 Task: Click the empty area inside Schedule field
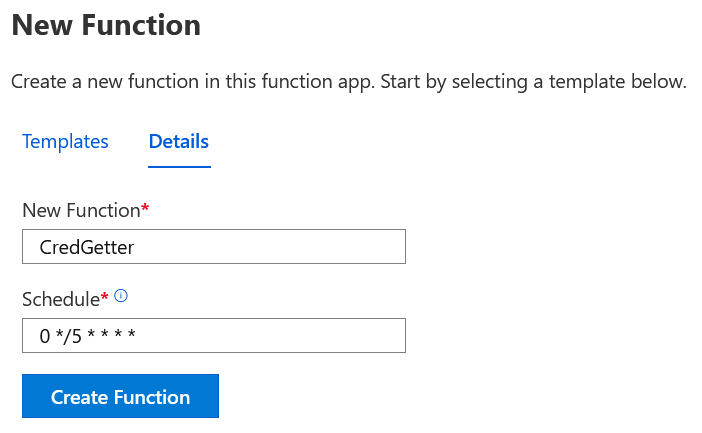point(269,335)
